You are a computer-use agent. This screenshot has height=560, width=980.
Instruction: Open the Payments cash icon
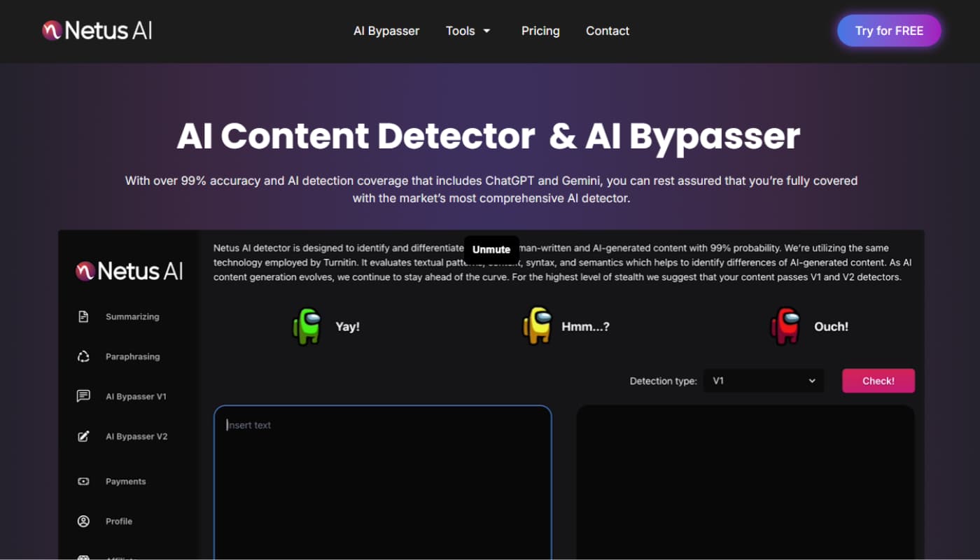pos(83,482)
